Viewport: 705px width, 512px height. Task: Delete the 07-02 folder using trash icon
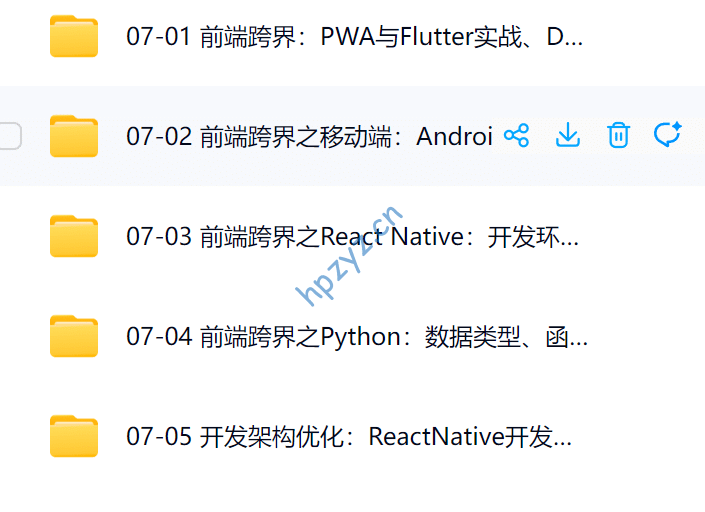(x=618, y=136)
